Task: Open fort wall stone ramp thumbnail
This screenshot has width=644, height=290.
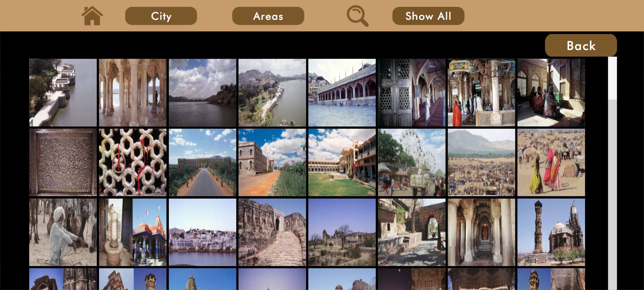Action: pos(272,232)
